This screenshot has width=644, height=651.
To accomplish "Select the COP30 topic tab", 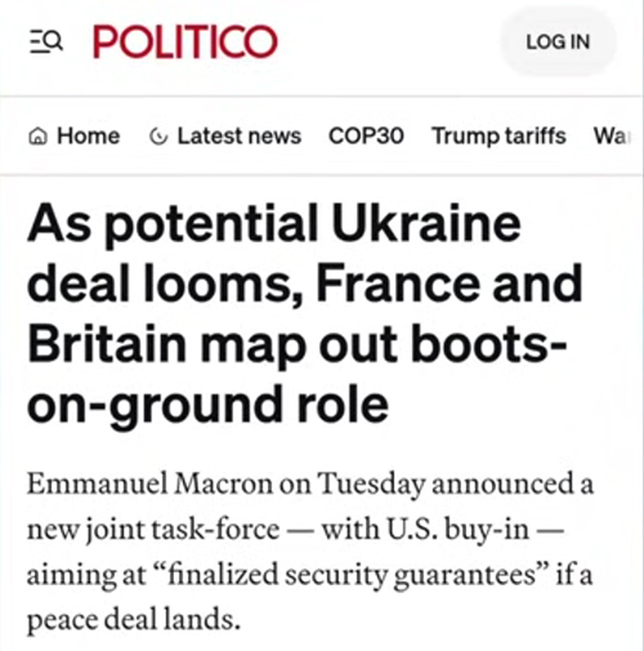I will coord(366,136).
